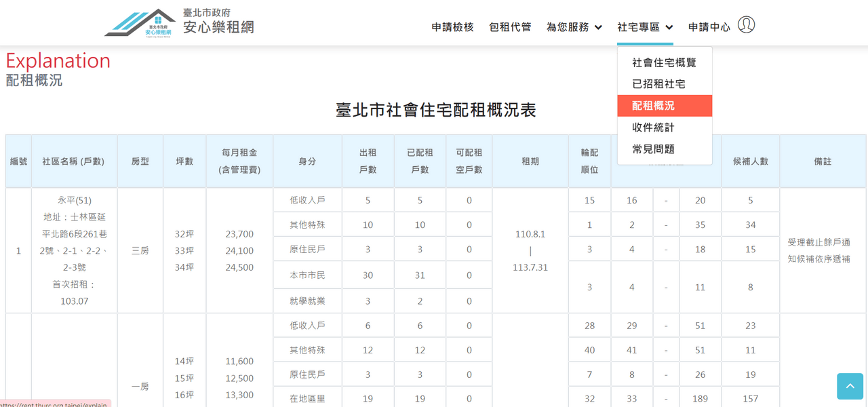The width and height of the screenshot is (868, 407).
Task: Click the 候補人數 column header
Action: pyautogui.click(x=751, y=161)
